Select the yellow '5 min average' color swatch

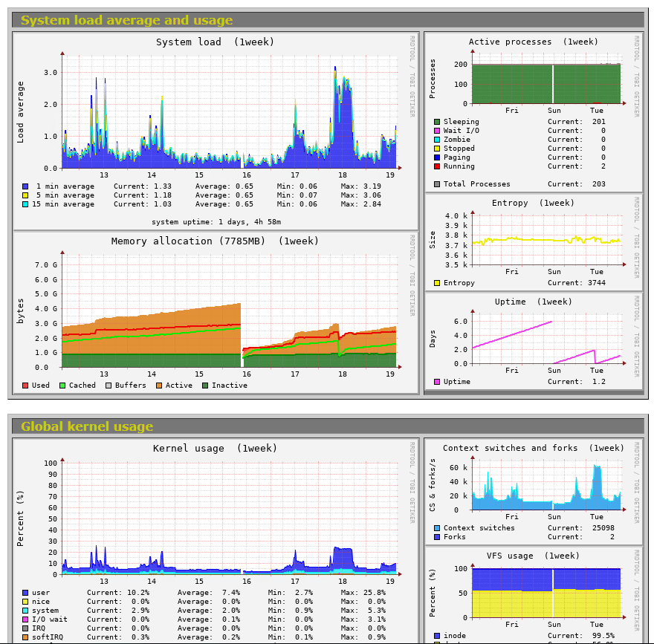click(25, 195)
